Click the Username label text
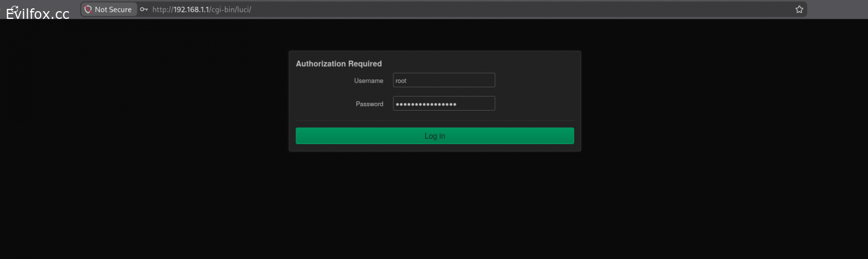 click(x=368, y=81)
